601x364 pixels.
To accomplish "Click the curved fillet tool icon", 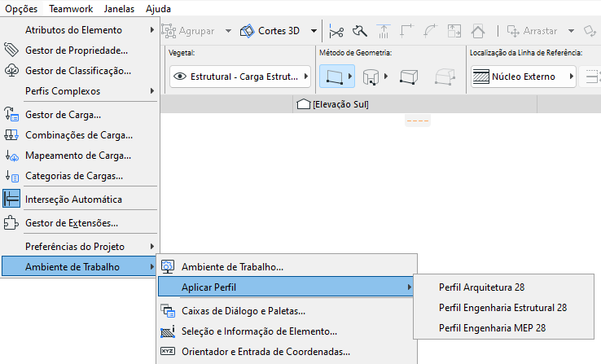I will 431,31.
